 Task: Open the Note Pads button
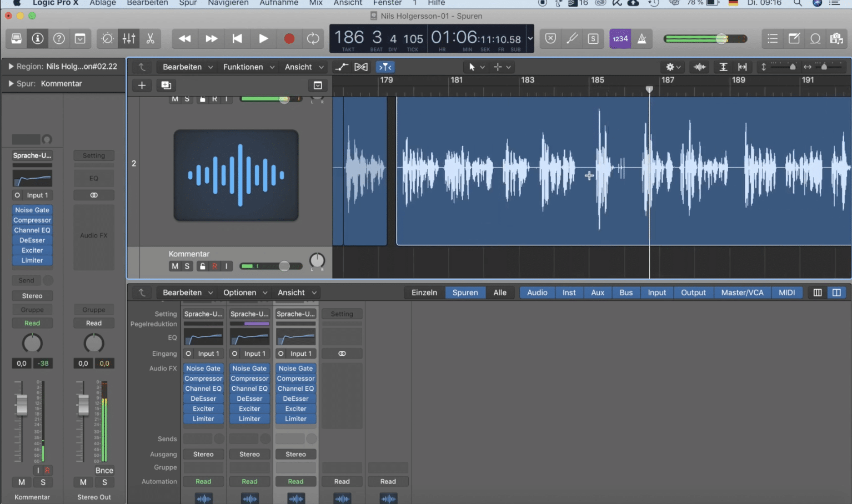[x=794, y=38]
